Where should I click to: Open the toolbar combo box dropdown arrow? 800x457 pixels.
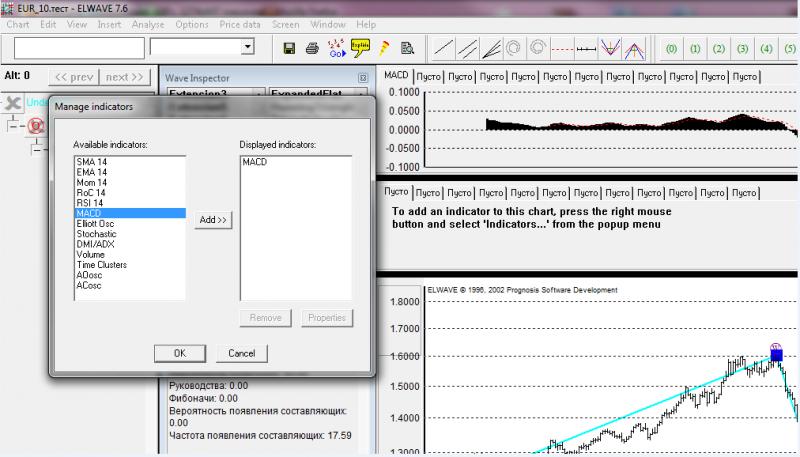(x=247, y=47)
